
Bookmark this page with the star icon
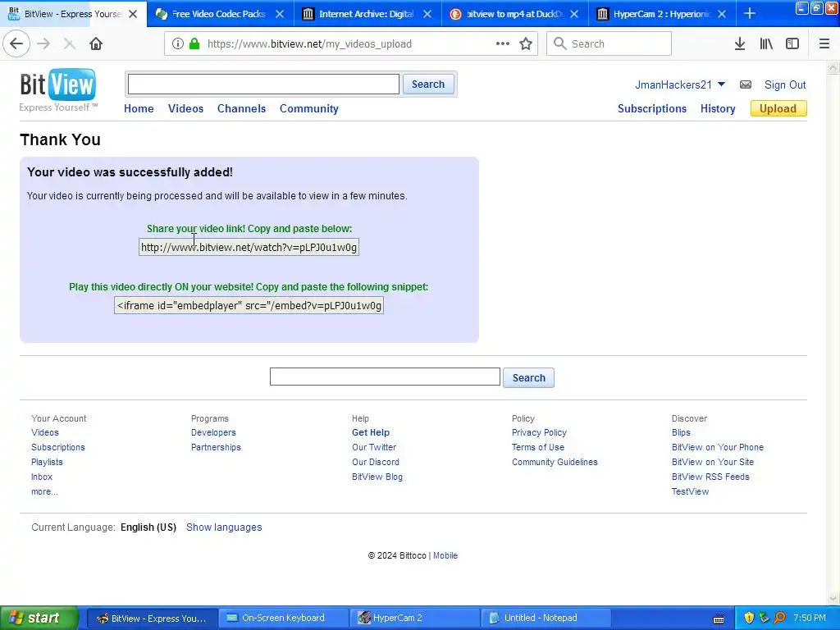(x=526, y=44)
